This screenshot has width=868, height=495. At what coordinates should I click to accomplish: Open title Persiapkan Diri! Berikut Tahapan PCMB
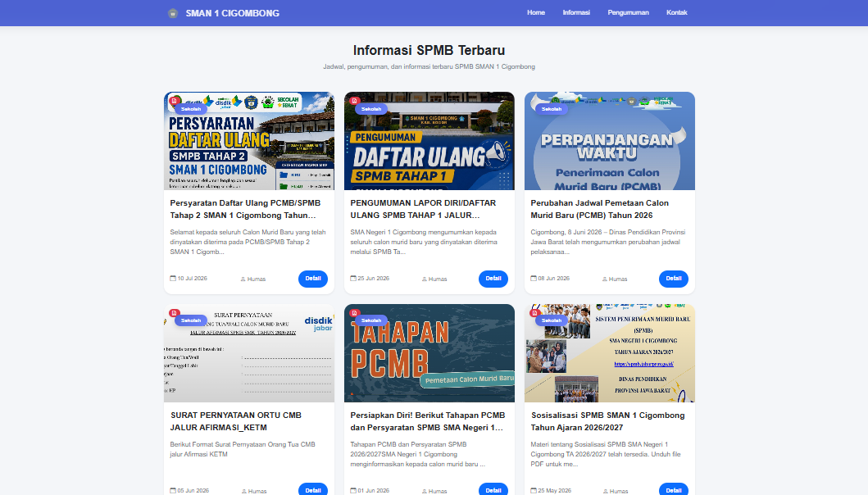(427, 421)
